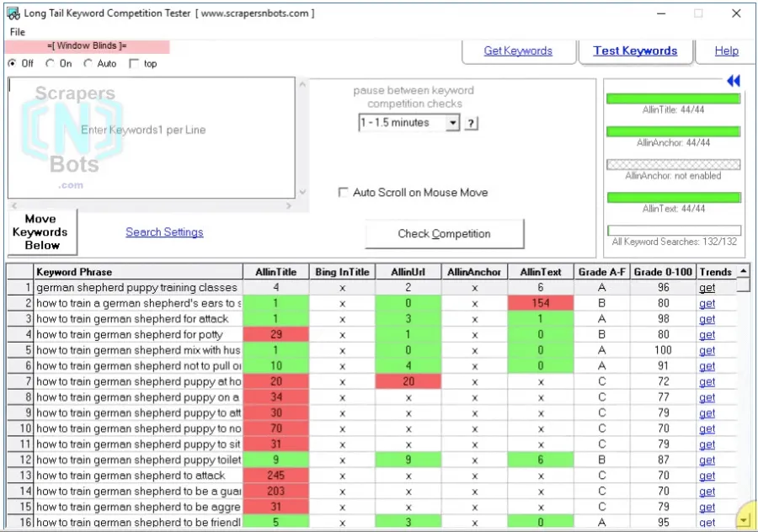This screenshot has width=758, height=532.
Task: Click the get trends link in row 1
Action: [707, 288]
